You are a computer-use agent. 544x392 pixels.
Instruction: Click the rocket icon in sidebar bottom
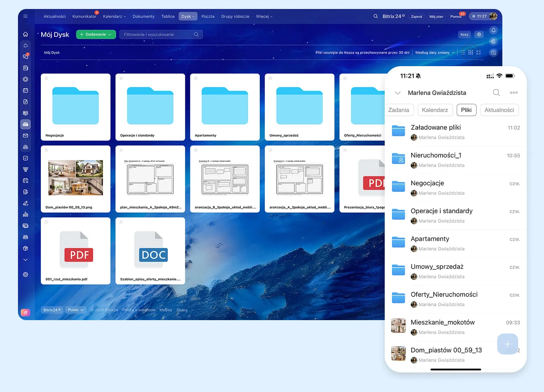(x=25, y=312)
